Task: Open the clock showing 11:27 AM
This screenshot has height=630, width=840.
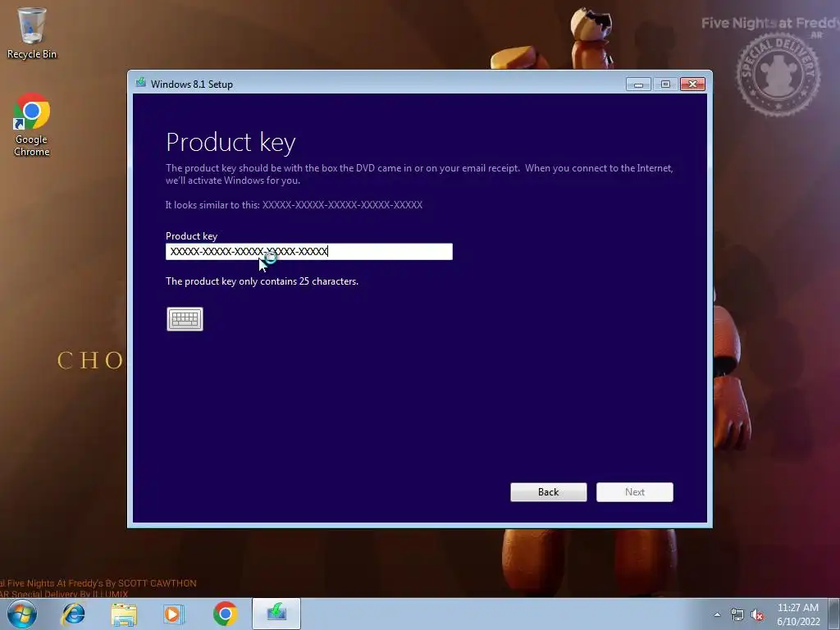Action: [x=798, y=614]
